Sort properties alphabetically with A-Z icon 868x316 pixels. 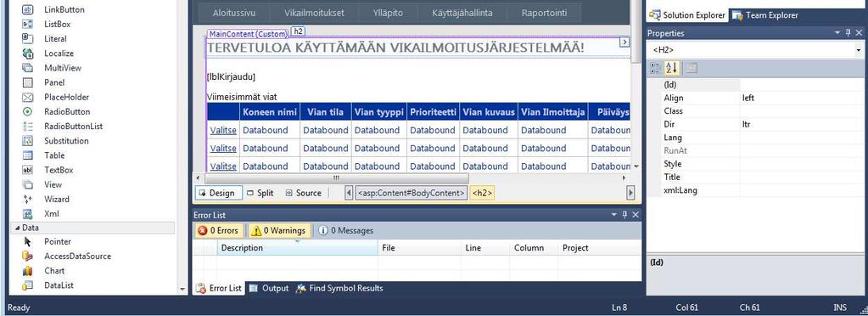(671, 68)
